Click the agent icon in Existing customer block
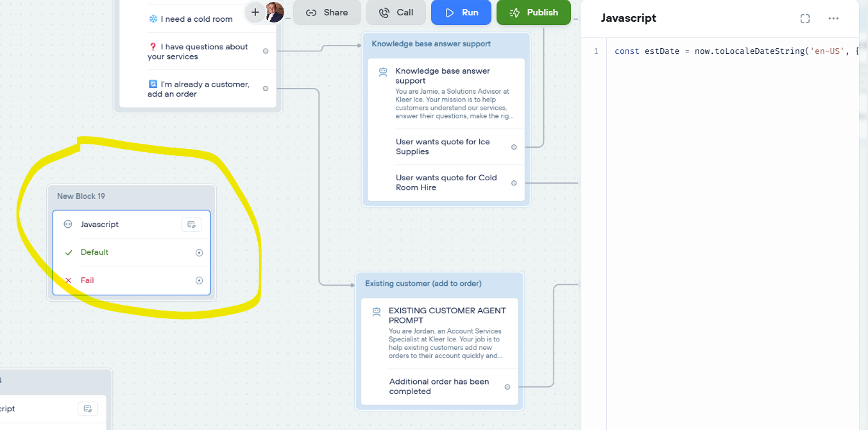The image size is (868, 430). tap(377, 313)
